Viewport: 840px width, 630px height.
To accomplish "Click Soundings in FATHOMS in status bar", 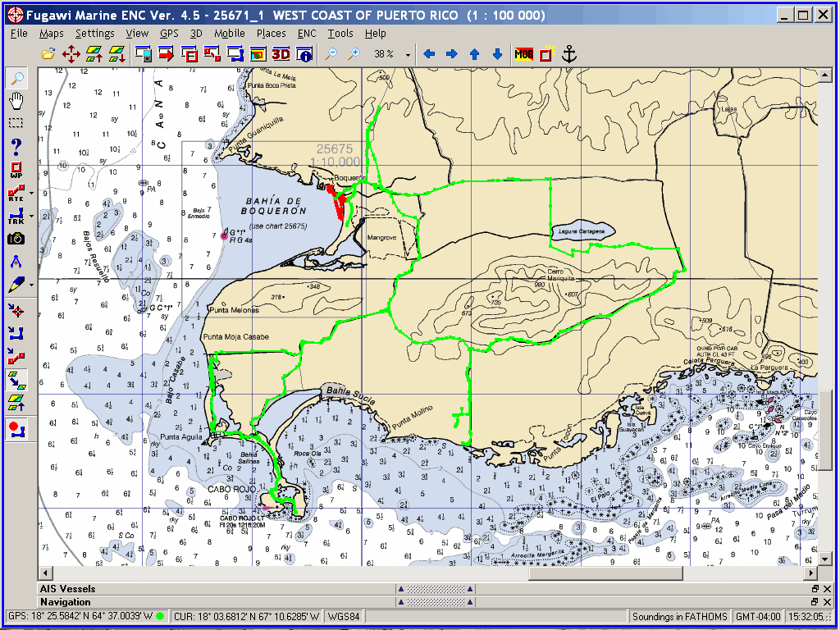I will pos(680,616).
